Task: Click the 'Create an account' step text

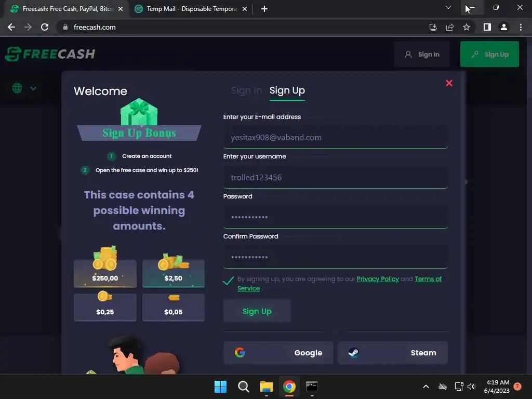Action: (x=147, y=156)
